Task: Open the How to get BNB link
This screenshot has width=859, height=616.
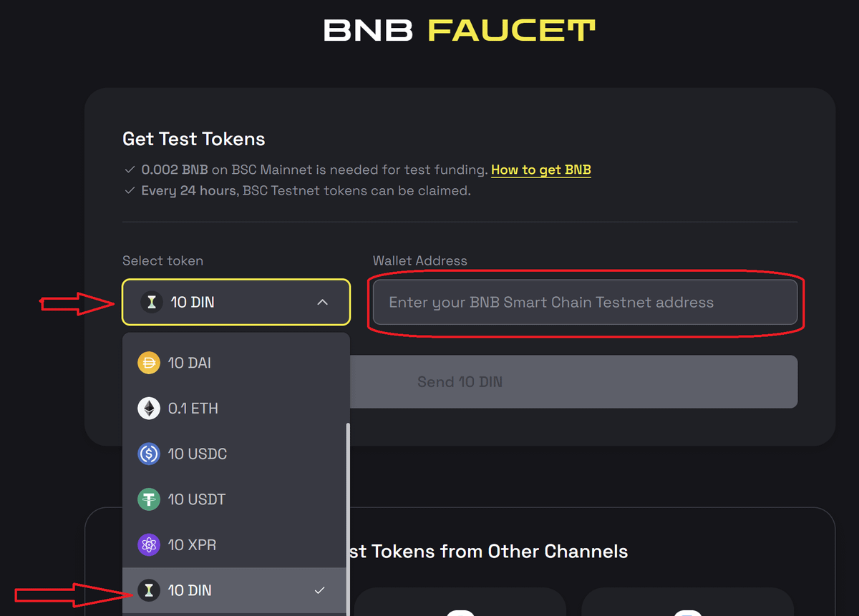Action: tap(541, 170)
